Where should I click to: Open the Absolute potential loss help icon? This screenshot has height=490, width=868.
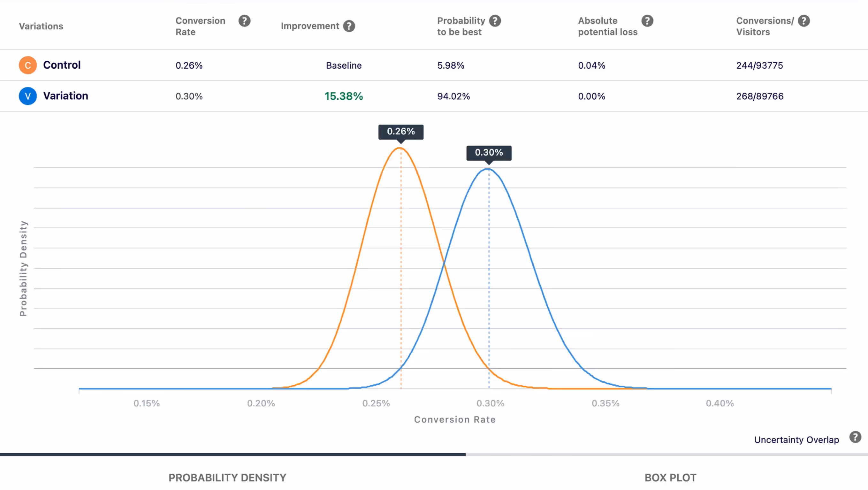647,20
